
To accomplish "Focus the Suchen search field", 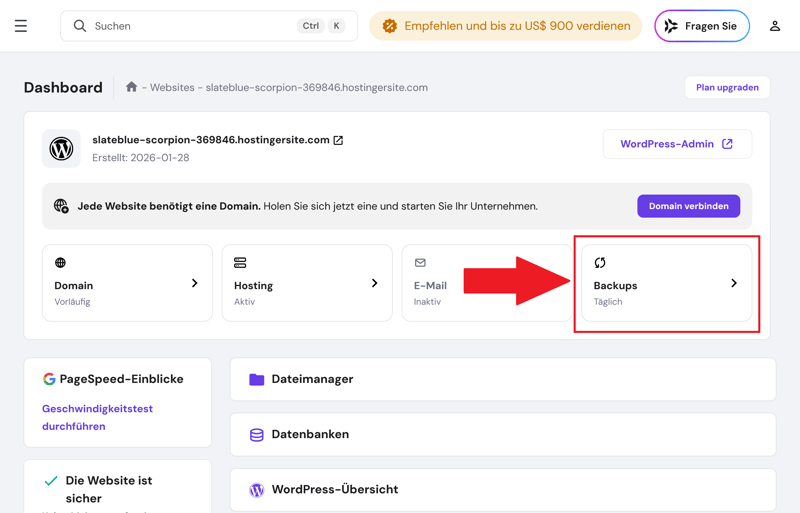I will point(190,26).
